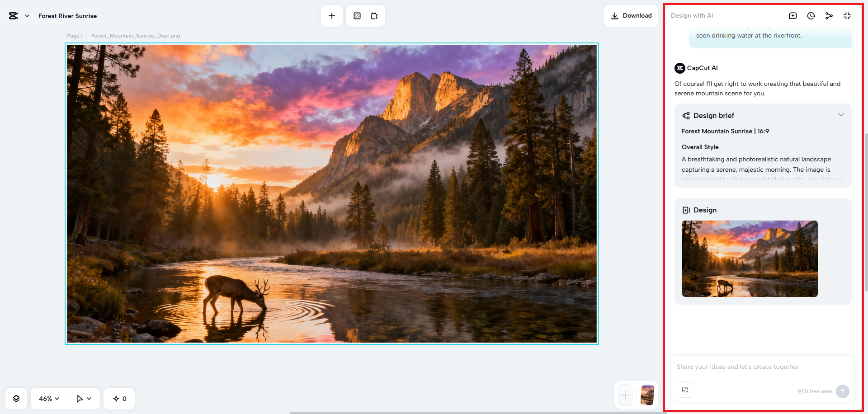Image resolution: width=868 pixels, height=414 pixels.
Task: Open the chat history icon
Action: [x=811, y=15]
